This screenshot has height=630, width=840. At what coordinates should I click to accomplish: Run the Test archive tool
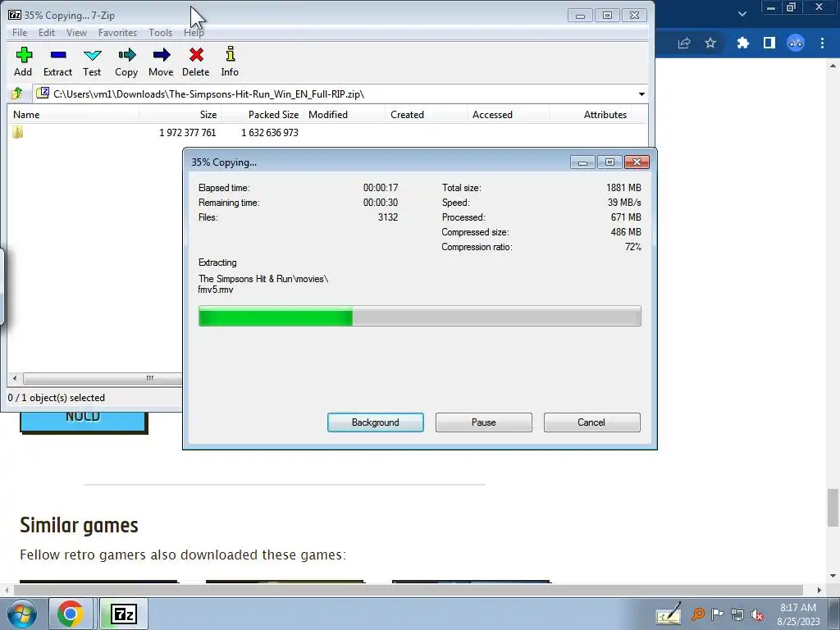pos(92,62)
